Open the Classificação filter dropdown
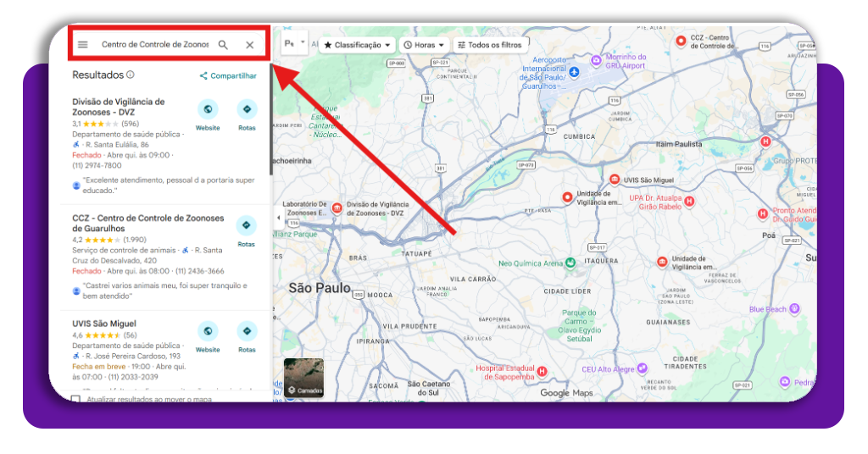 pos(358,45)
